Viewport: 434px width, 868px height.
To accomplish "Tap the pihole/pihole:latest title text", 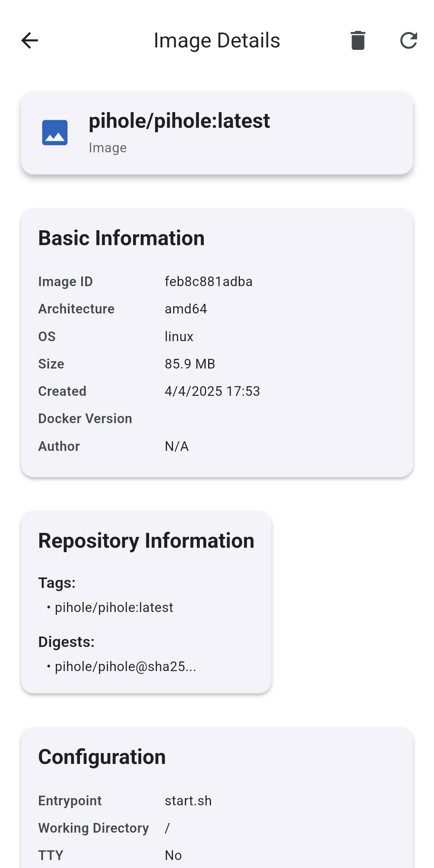I will (x=179, y=121).
